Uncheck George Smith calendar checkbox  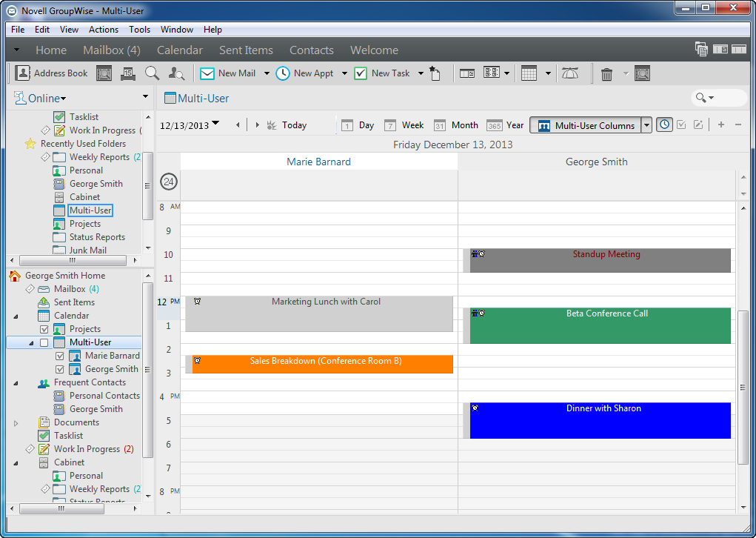(x=60, y=369)
